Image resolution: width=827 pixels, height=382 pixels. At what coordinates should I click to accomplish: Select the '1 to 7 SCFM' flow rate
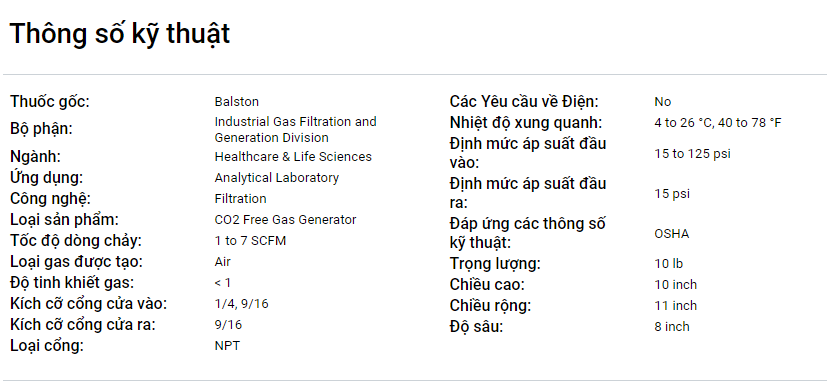point(250,241)
